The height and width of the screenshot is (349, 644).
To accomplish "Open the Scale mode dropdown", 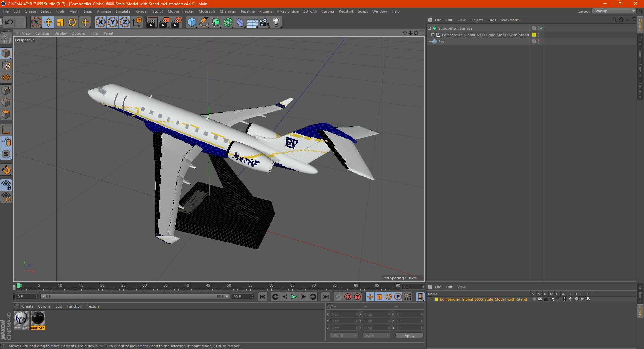I will pyautogui.click(x=376, y=336).
